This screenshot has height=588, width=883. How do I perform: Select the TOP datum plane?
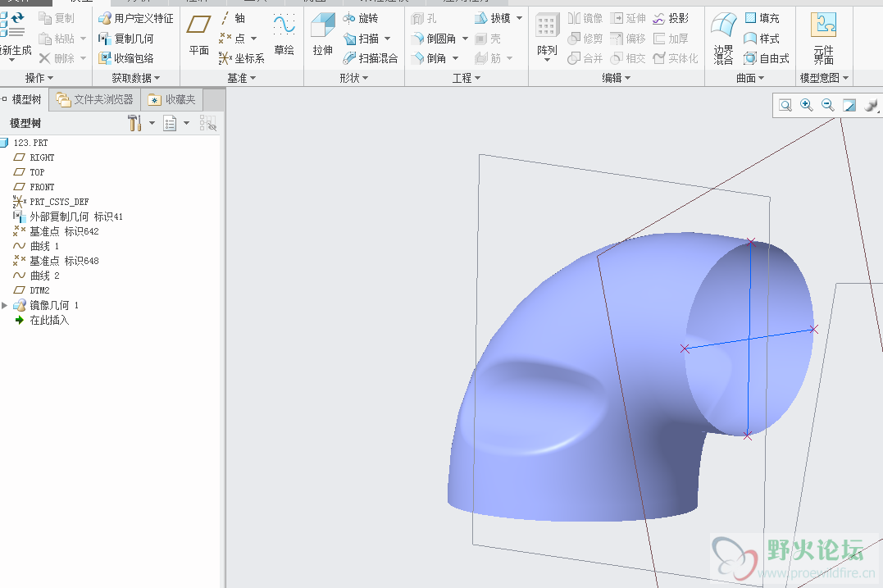tap(37, 172)
